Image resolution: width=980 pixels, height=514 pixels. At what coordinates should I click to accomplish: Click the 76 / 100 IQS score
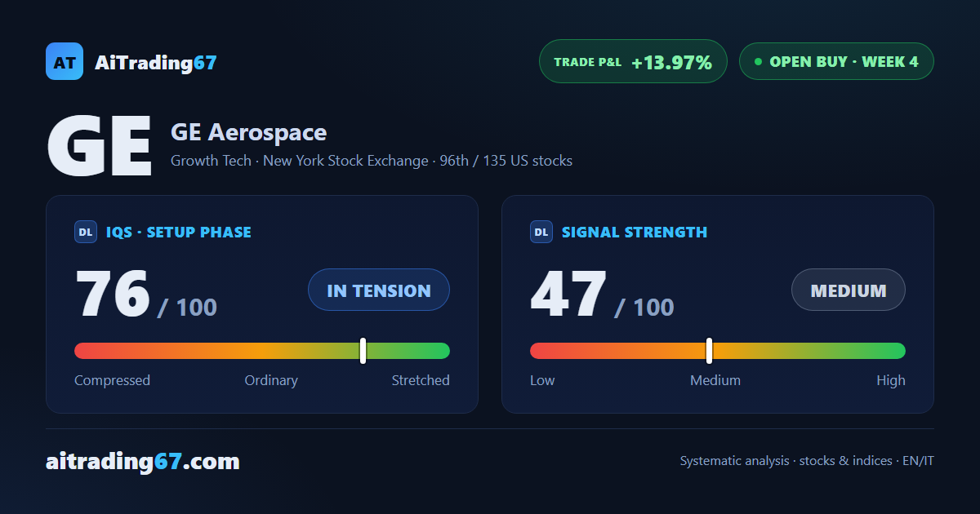[146, 295]
